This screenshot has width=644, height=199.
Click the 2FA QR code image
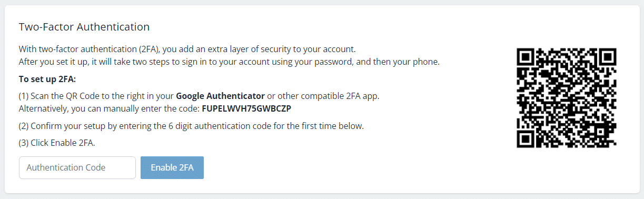point(567,98)
